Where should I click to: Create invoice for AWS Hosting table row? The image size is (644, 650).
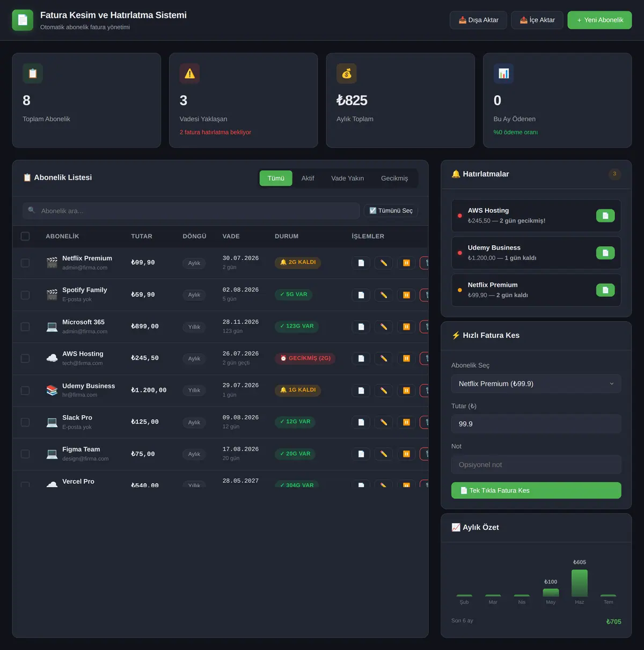coord(361,358)
